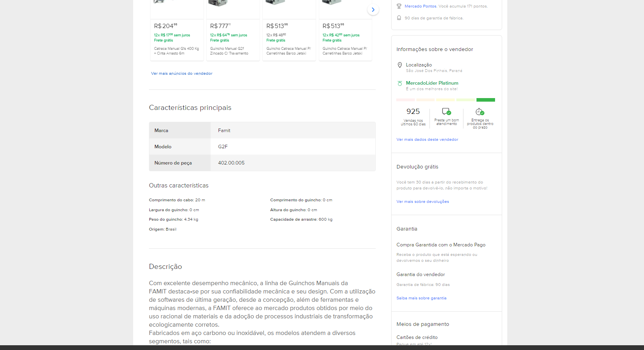Open the third product card priced R$513

[x=289, y=40]
